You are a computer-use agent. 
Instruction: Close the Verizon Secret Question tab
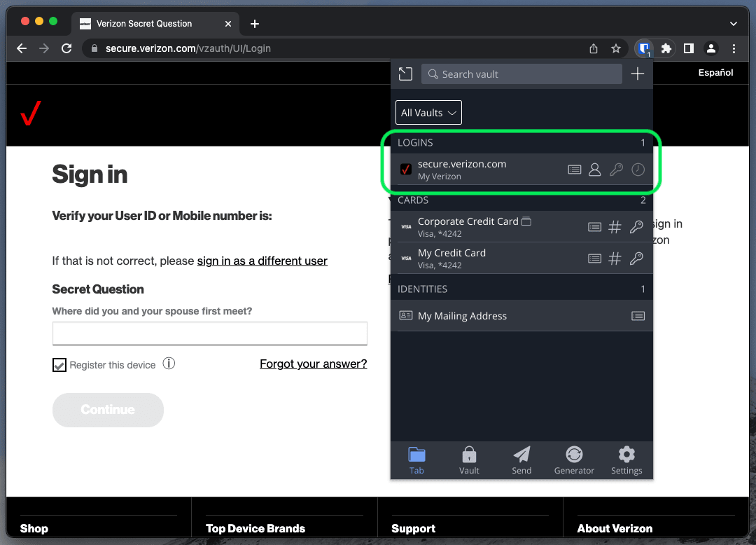[228, 24]
